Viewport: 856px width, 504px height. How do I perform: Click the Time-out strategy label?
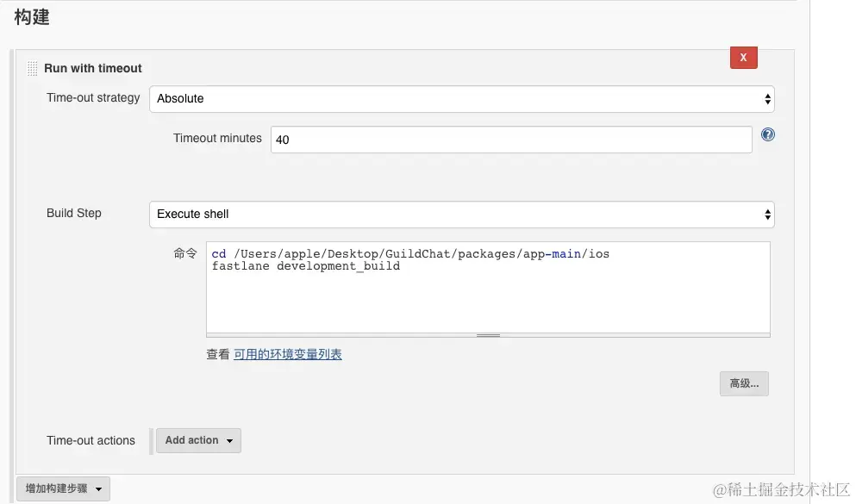93,98
